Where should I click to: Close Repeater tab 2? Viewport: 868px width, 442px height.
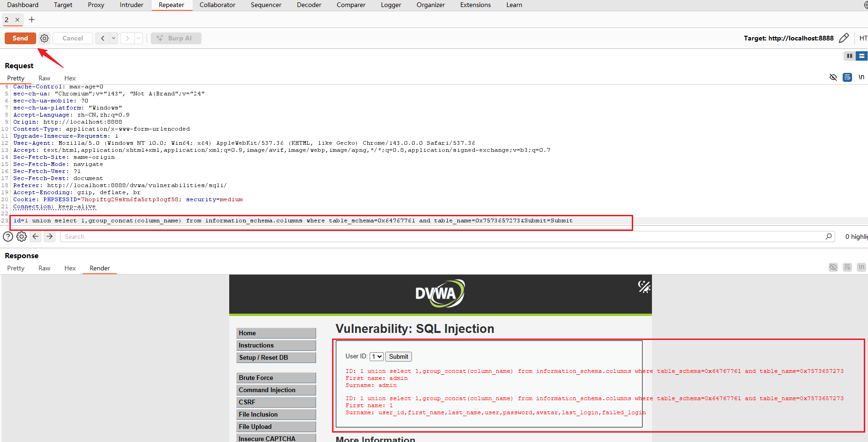(x=17, y=20)
